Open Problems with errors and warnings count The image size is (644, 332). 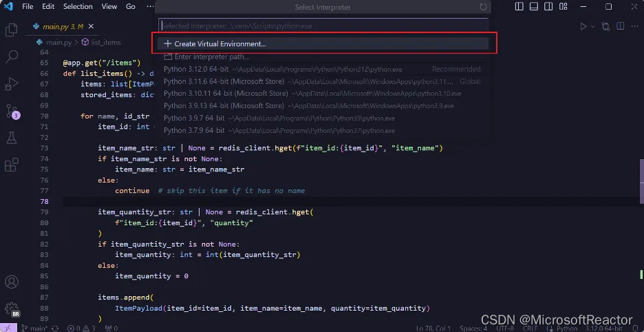click(81, 329)
